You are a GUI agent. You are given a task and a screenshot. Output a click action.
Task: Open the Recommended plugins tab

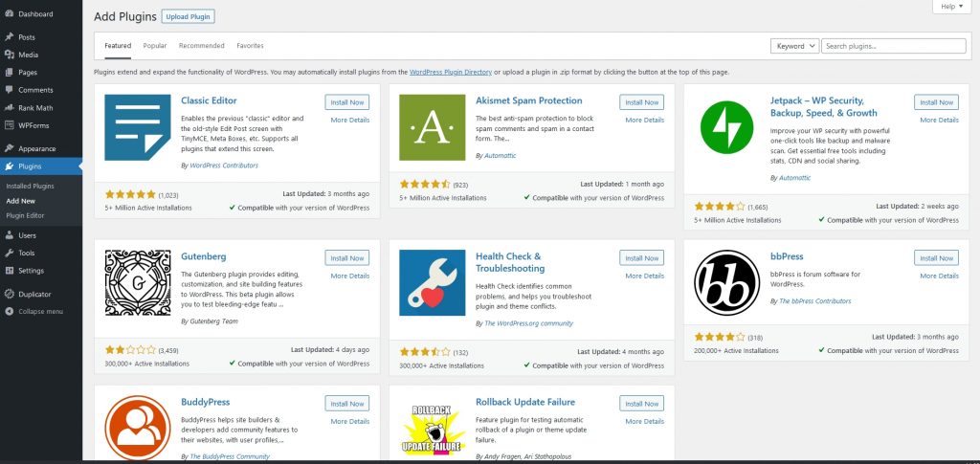coord(201,46)
